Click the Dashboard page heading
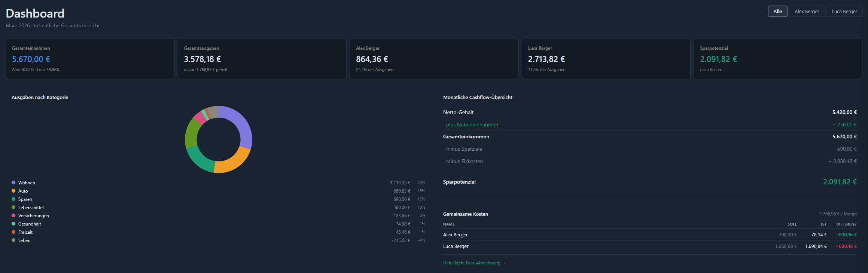 tap(35, 13)
